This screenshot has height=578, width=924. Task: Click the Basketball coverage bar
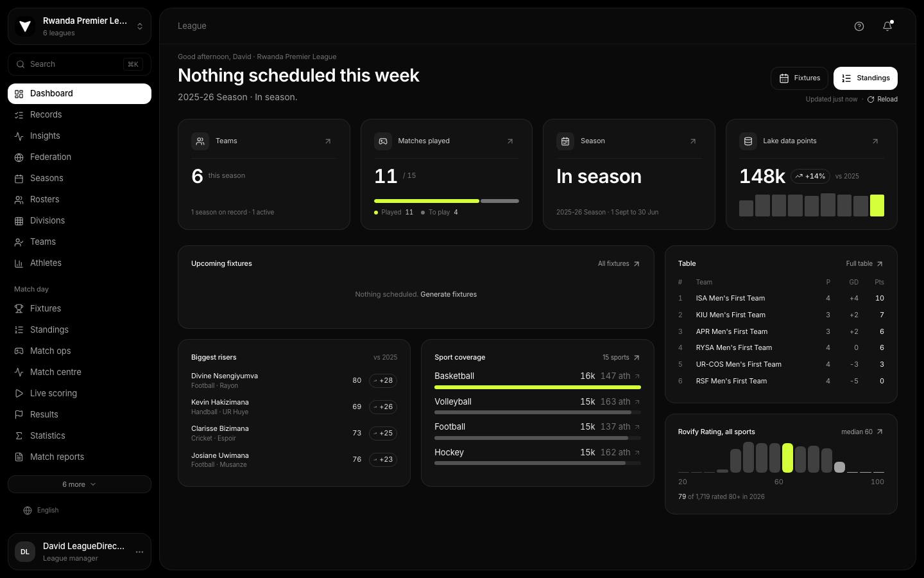click(538, 387)
